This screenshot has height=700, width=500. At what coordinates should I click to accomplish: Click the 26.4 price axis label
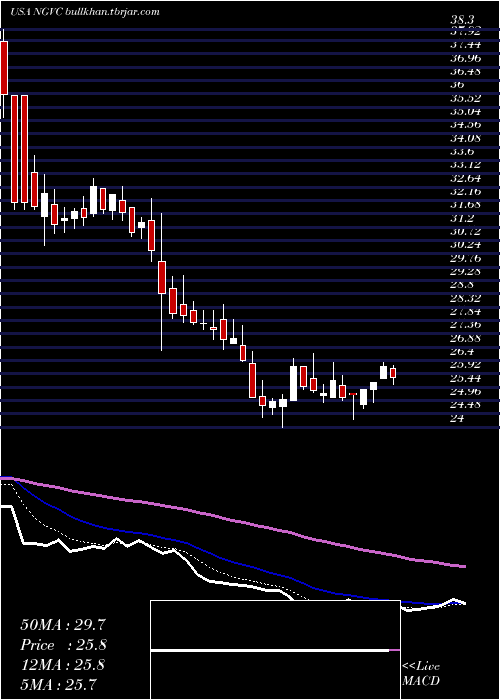462,352
